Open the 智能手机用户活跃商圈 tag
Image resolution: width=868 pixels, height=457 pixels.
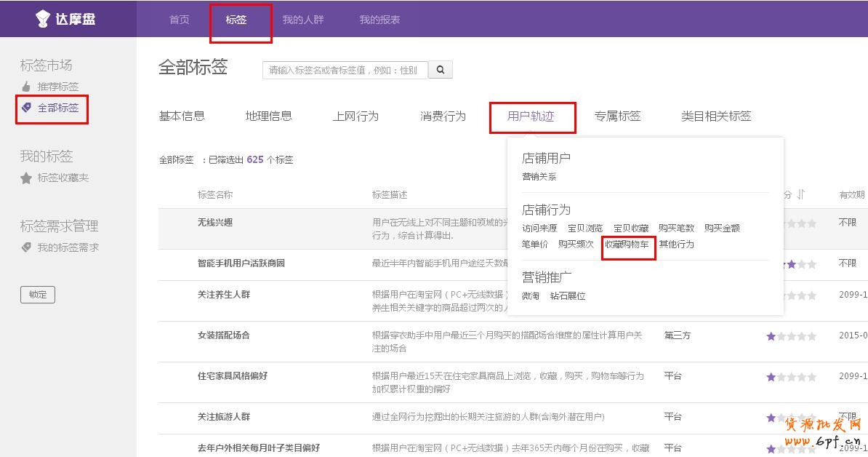click(241, 263)
